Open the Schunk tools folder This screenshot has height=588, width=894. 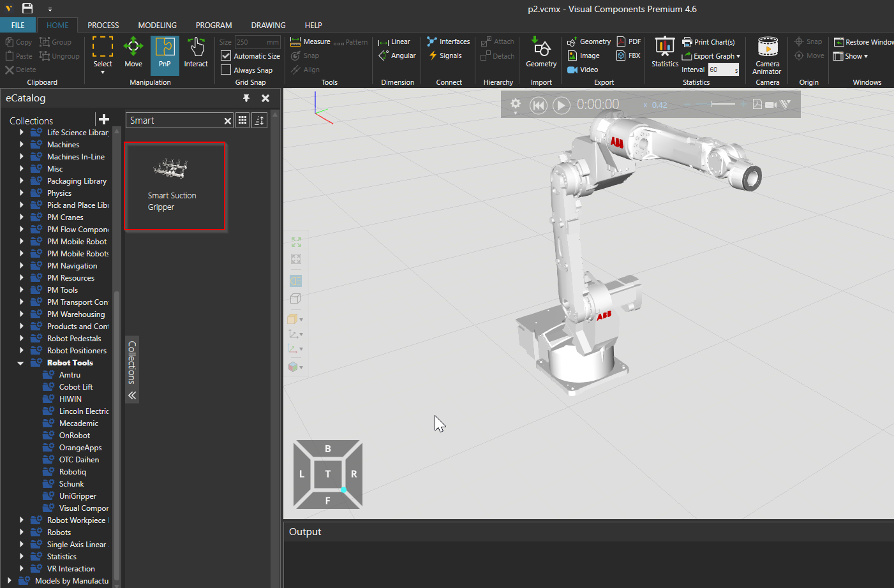tap(71, 484)
